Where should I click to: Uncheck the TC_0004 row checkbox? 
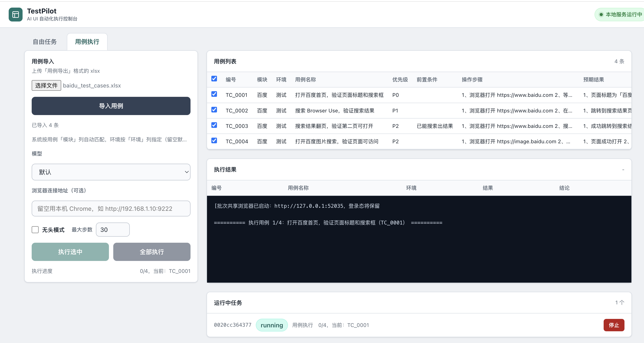click(x=214, y=141)
